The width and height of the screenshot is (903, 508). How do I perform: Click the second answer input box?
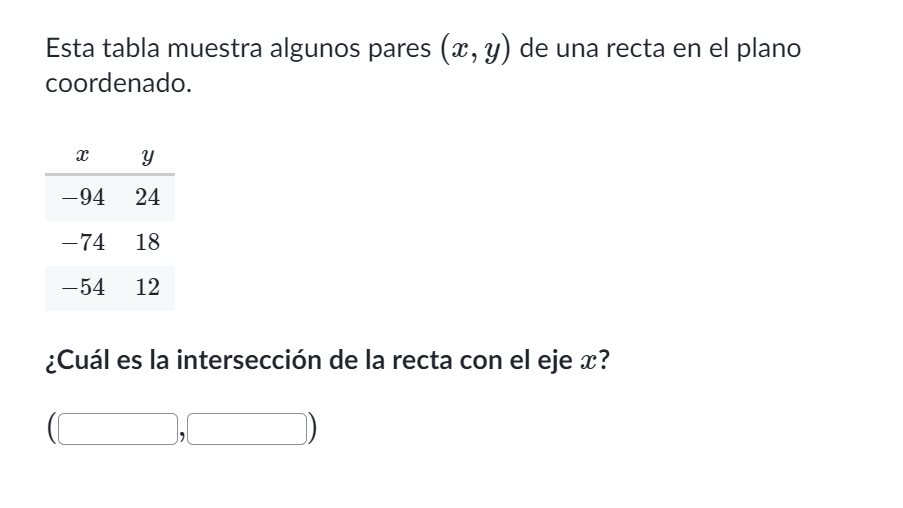[x=247, y=429]
